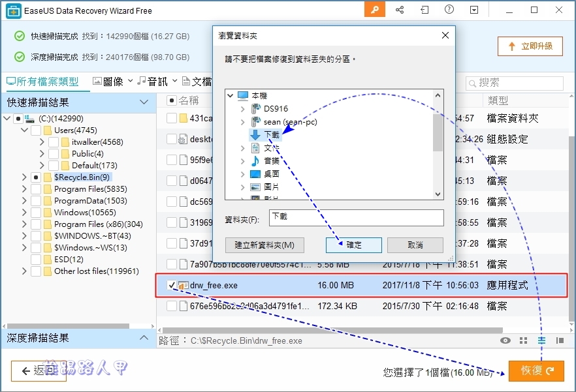
Task: Click the 返回 back button
Action: coord(39,370)
